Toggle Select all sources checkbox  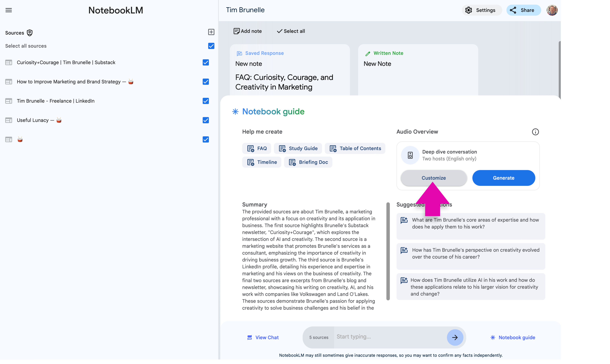(211, 46)
